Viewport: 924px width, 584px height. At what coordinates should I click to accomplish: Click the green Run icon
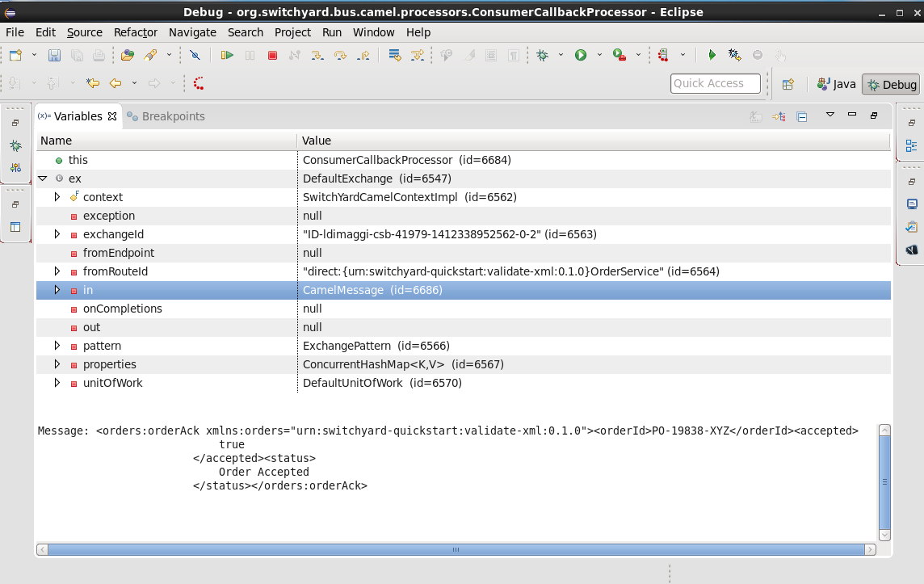click(581, 56)
